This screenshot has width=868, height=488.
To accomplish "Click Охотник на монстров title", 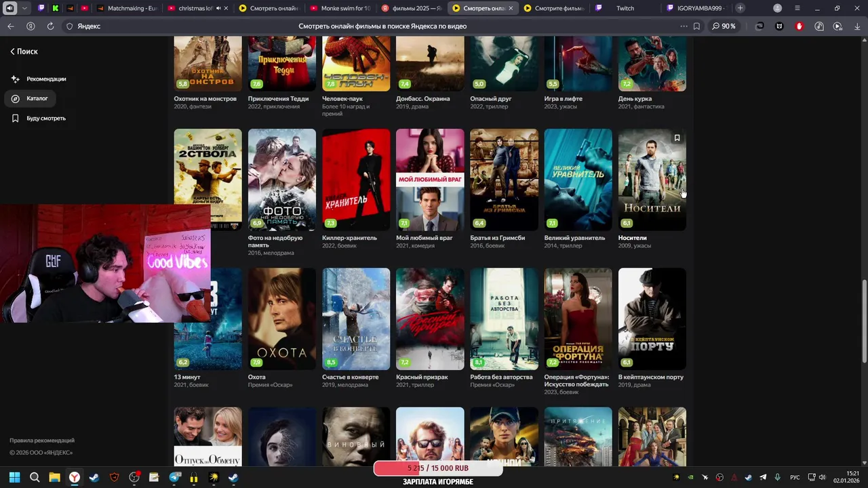I will click(x=205, y=99).
